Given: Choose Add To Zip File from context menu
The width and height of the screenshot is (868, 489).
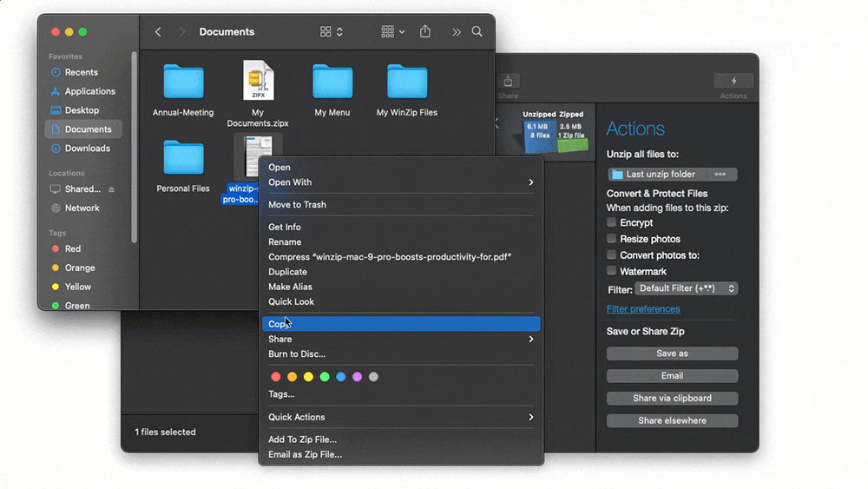Looking at the screenshot, I should (x=302, y=439).
